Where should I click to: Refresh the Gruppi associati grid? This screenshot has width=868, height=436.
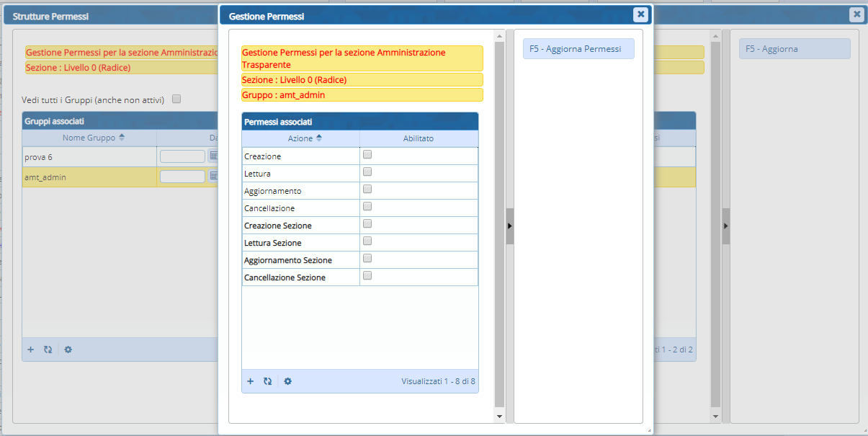click(48, 350)
